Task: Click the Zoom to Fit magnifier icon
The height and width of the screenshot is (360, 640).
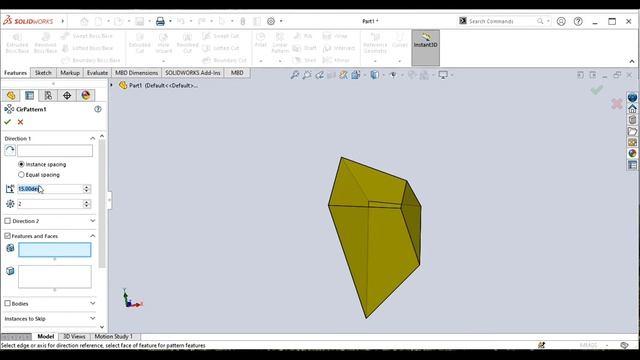Action: pos(295,75)
